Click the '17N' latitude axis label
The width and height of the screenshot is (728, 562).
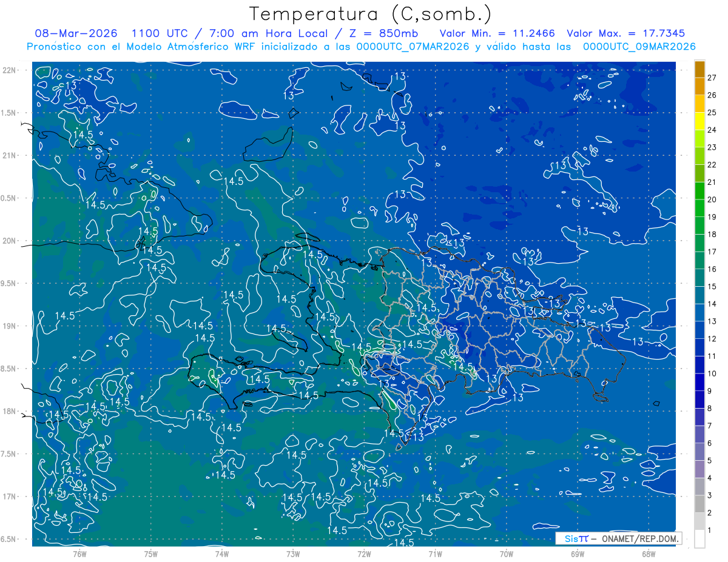coord(10,497)
